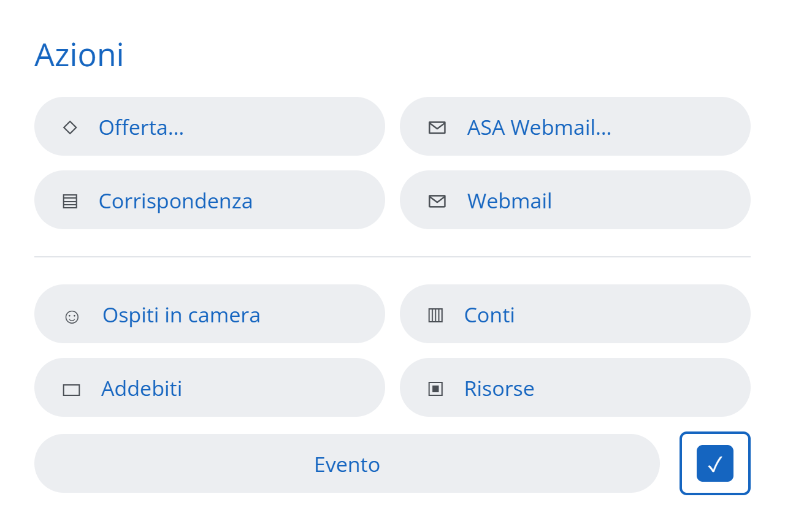
Task: Click the Evento button
Action: tap(347, 463)
